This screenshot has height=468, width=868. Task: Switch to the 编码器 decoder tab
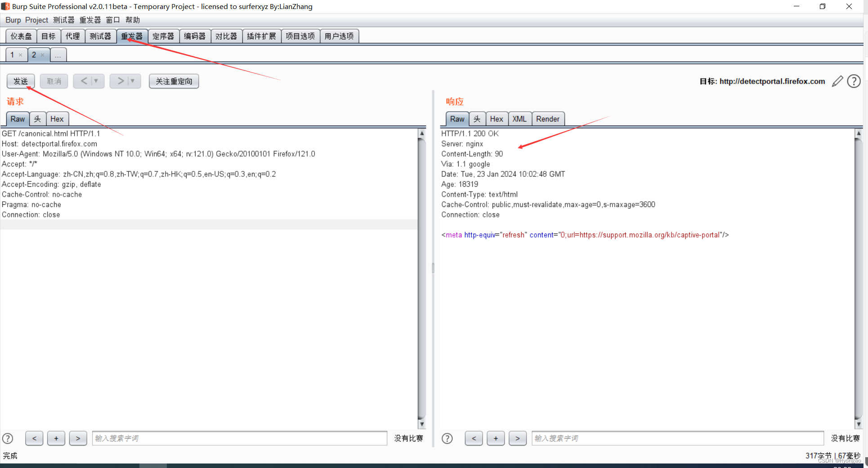pos(195,36)
